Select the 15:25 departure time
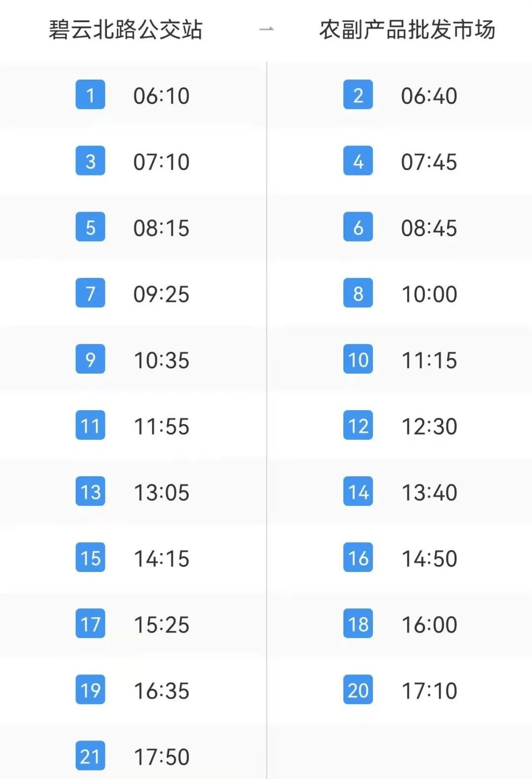 click(x=161, y=624)
